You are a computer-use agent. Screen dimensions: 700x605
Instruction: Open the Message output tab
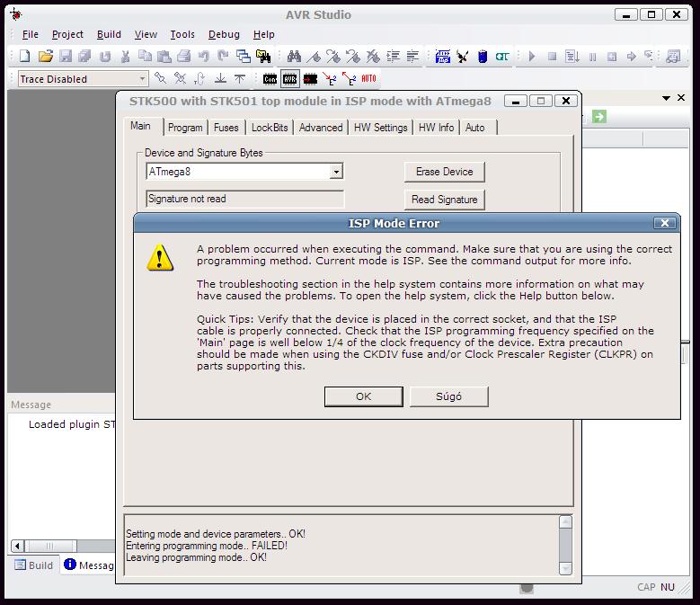tap(88, 565)
